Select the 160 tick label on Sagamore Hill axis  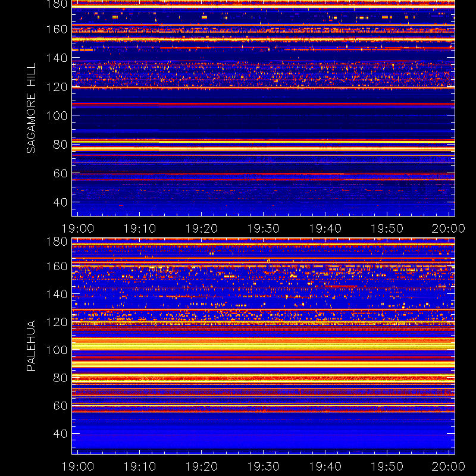(57, 29)
